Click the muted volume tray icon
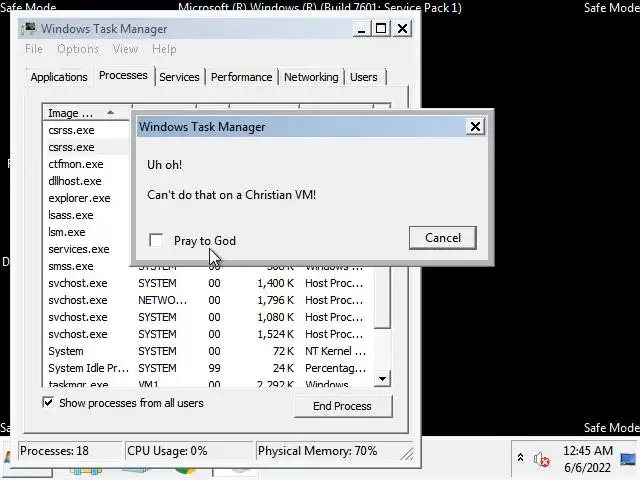640x480 pixels. point(541,460)
